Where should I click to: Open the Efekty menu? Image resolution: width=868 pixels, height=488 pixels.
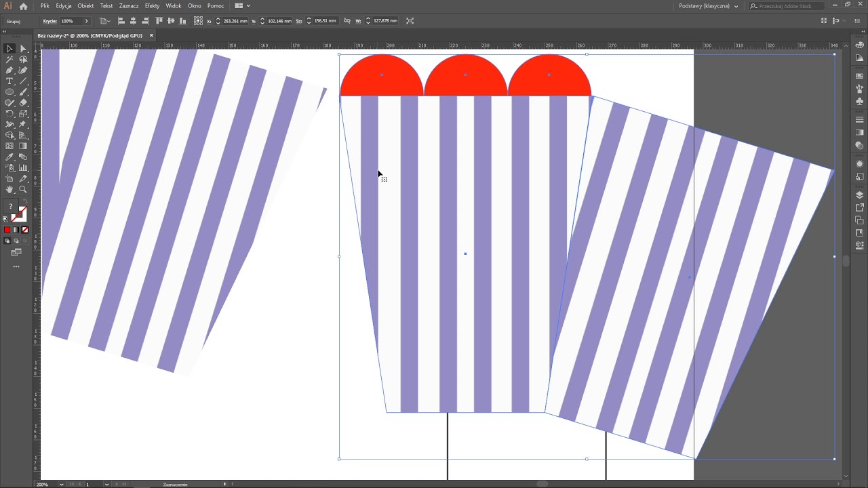[x=152, y=6]
